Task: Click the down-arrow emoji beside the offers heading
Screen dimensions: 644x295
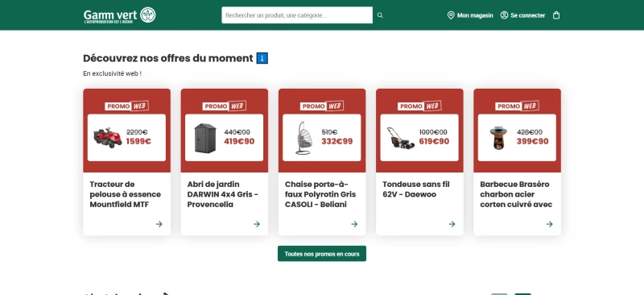Action: tap(262, 58)
